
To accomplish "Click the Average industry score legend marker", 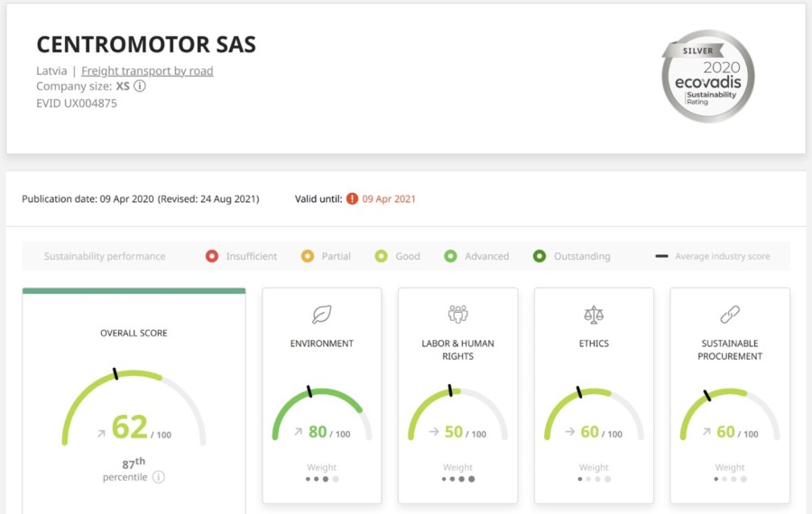I will pos(662,256).
